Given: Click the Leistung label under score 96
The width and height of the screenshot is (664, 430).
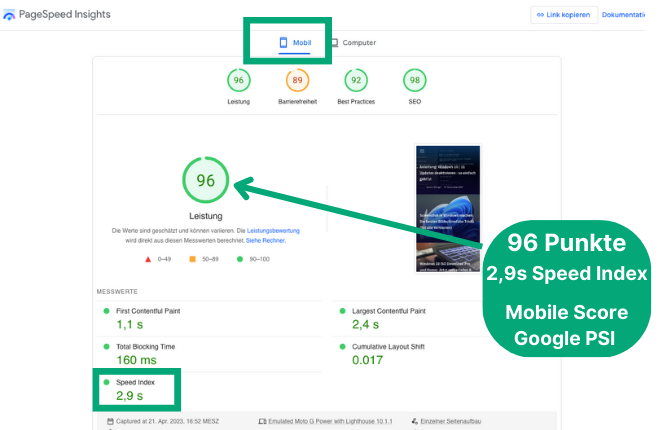Looking at the screenshot, I should (x=238, y=102).
